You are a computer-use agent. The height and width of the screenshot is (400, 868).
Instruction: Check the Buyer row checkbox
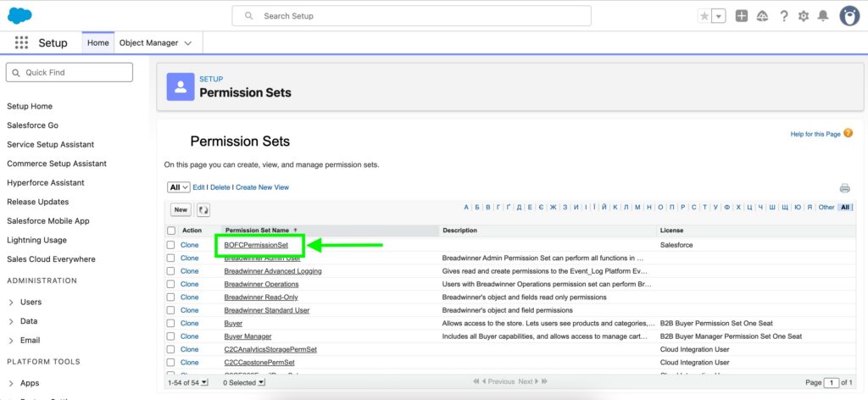coord(171,323)
